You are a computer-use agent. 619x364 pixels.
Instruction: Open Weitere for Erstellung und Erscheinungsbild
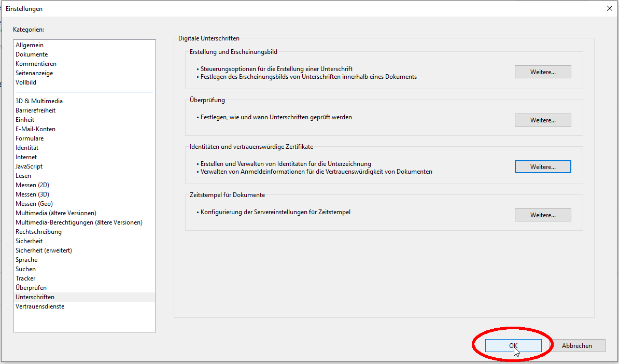pyautogui.click(x=542, y=72)
